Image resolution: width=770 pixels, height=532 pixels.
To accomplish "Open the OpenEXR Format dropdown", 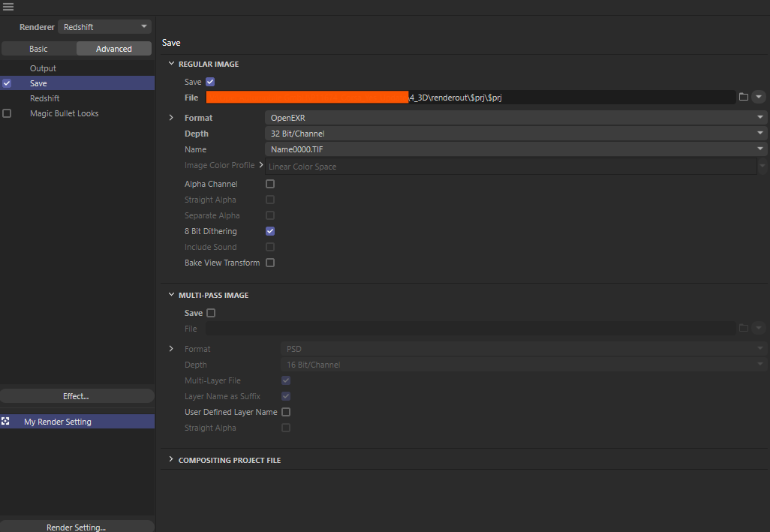I will click(x=515, y=118).
